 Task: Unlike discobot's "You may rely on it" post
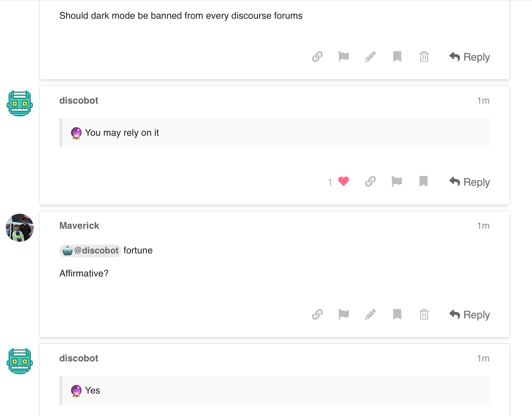click(x=343, y=182)
